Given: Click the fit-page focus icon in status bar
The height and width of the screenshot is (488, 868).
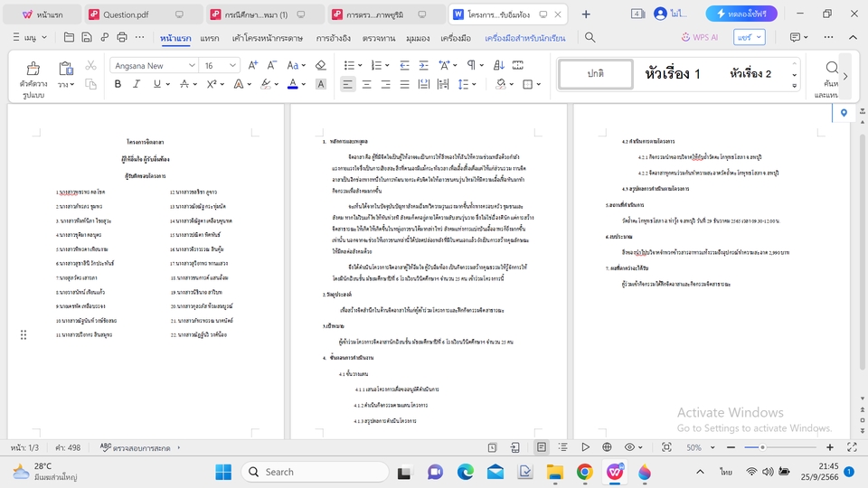Looking at the screenshot, I should tap(666, 447).
